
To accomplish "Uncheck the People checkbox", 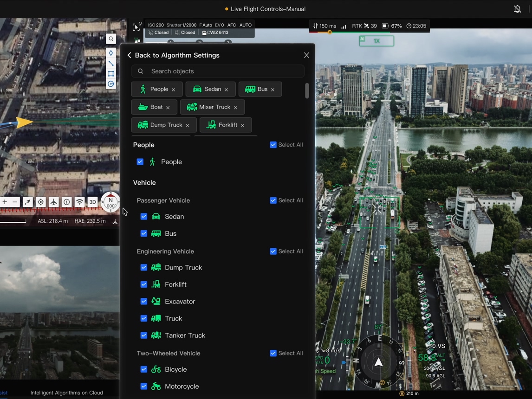I will point(140,162).
